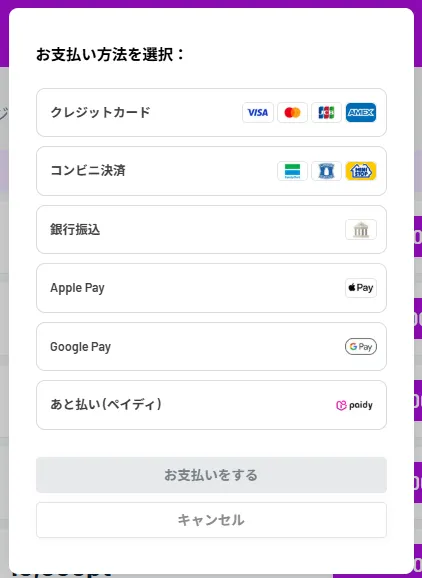The height and width of the screenshot is (578, 422).
Task: Click the FamilyMart convenience store icon
Action: coord(292,171)
